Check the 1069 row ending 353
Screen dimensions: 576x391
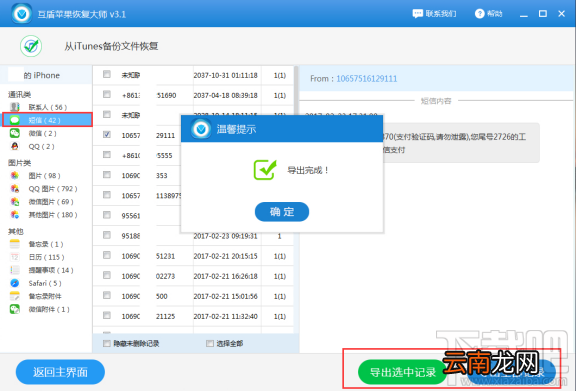107,175
